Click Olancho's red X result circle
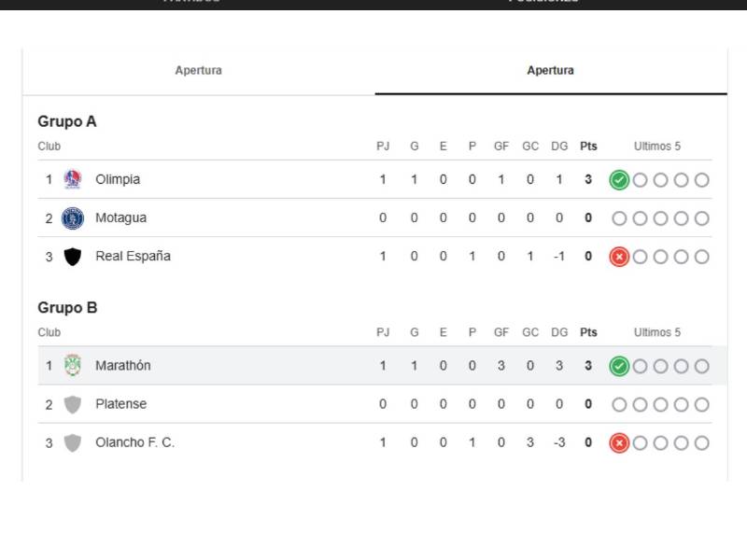This screenshot has width=747, height=560. [x=617, y=441]
